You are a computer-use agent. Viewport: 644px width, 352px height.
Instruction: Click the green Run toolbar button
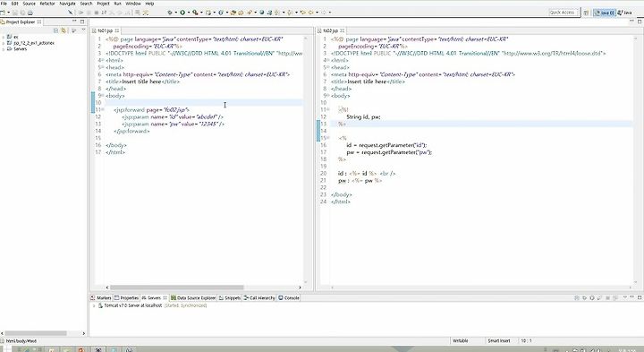pyautogui.click(x=182, y=13)
